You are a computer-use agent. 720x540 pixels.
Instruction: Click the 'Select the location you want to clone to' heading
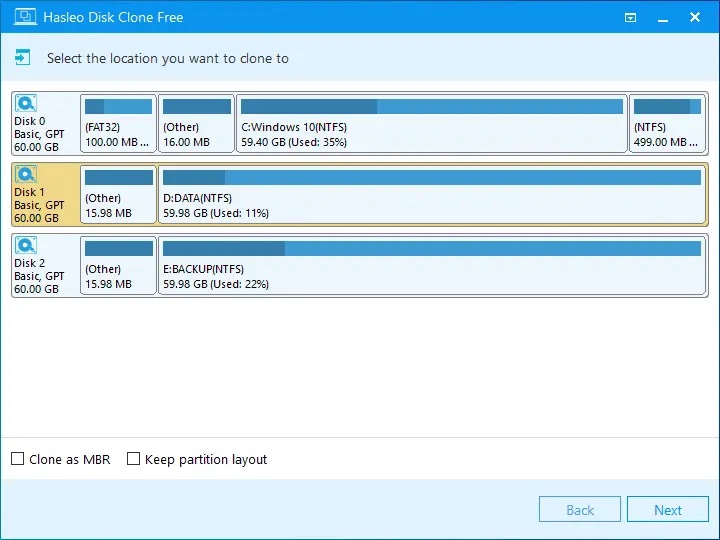168,59
